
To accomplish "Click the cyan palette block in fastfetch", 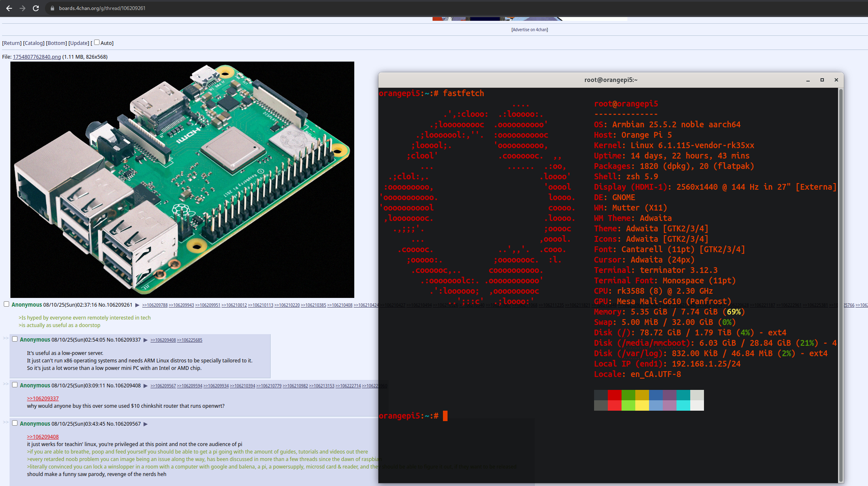I will click(683, 405).
